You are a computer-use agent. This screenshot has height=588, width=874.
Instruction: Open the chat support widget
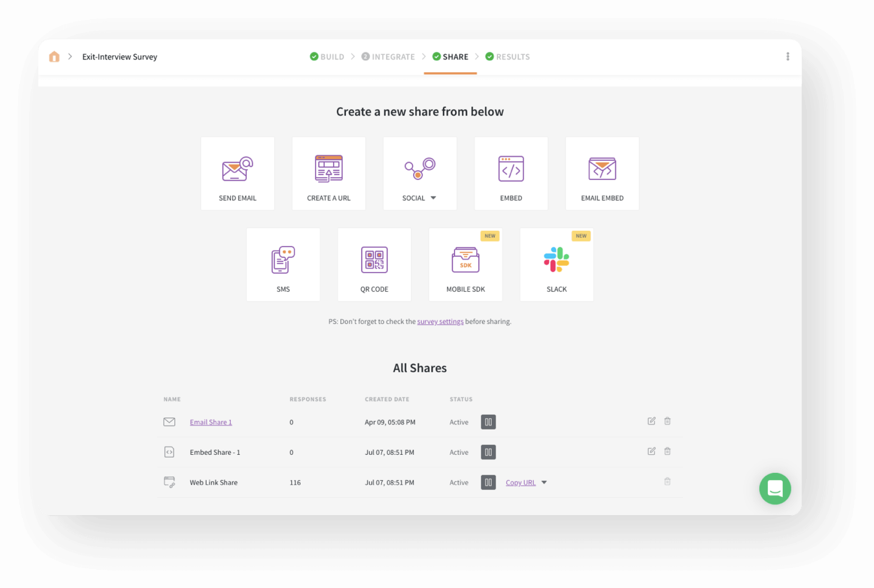(x=775, y=489)
